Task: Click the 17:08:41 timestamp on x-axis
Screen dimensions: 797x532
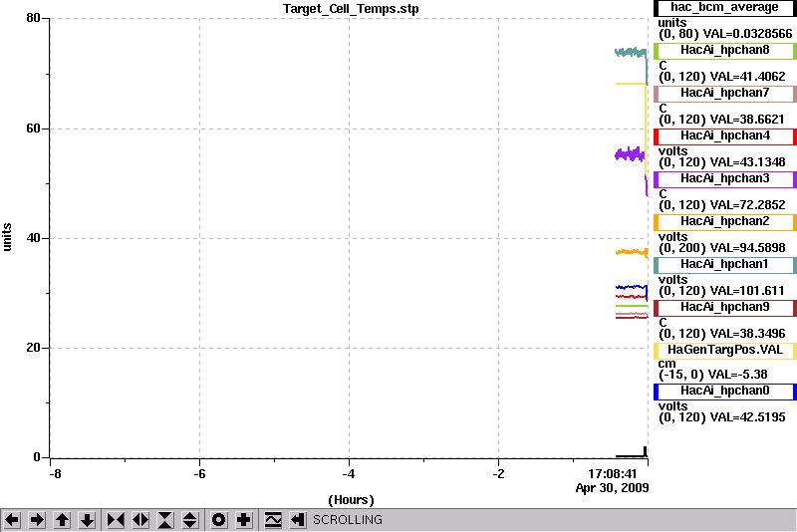Action: click(x=613, y=474)
